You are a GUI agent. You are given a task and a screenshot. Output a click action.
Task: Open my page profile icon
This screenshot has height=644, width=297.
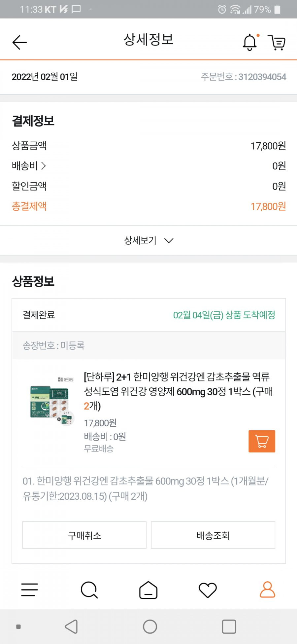pos(267,590)
